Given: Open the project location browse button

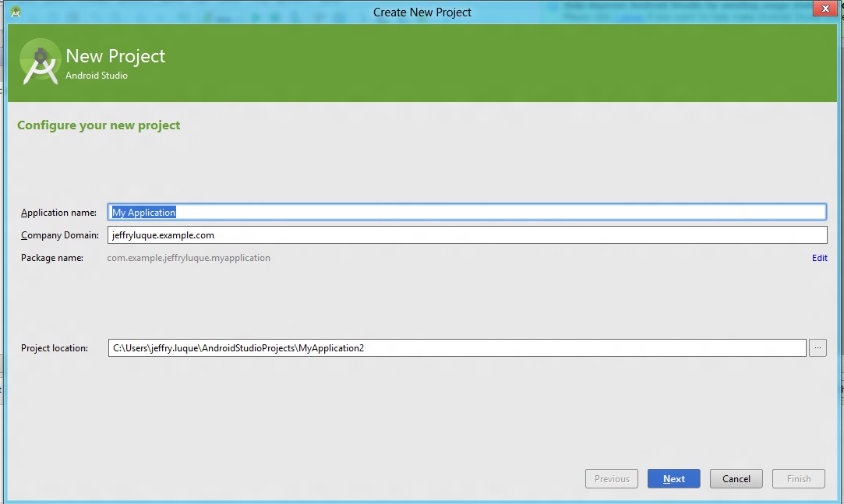Looking at the screenshot, I should pyautogui.click(x=818, y=348).
